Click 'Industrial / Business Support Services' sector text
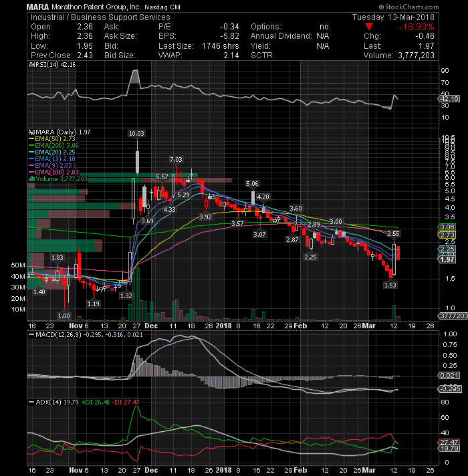Viewport: 468px width, 476px height. coord(100,17)
